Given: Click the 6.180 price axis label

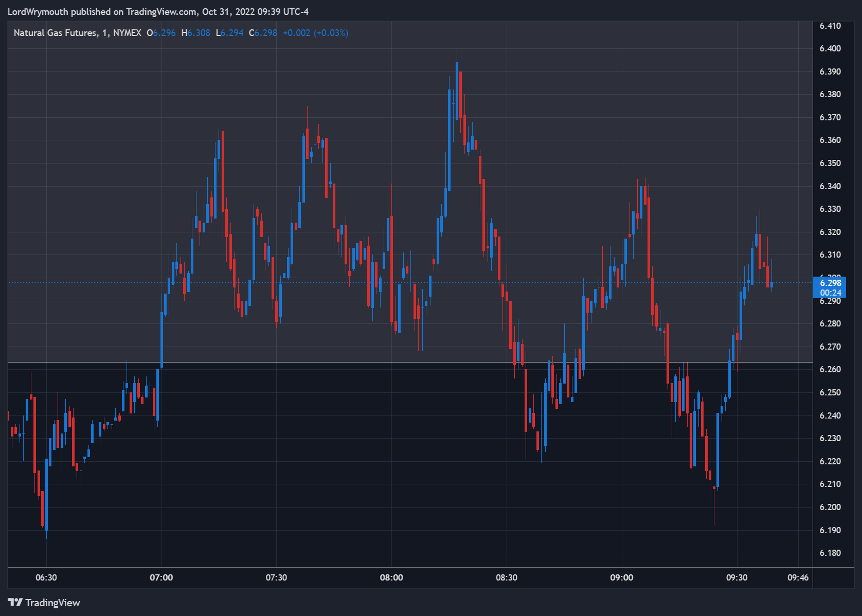Looking at the screenshot, I should point(830,553).
